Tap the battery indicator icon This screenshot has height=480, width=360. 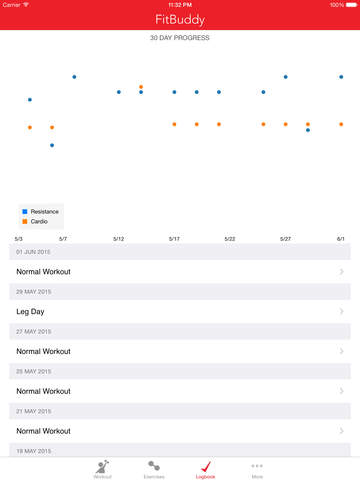coord(351,5)
